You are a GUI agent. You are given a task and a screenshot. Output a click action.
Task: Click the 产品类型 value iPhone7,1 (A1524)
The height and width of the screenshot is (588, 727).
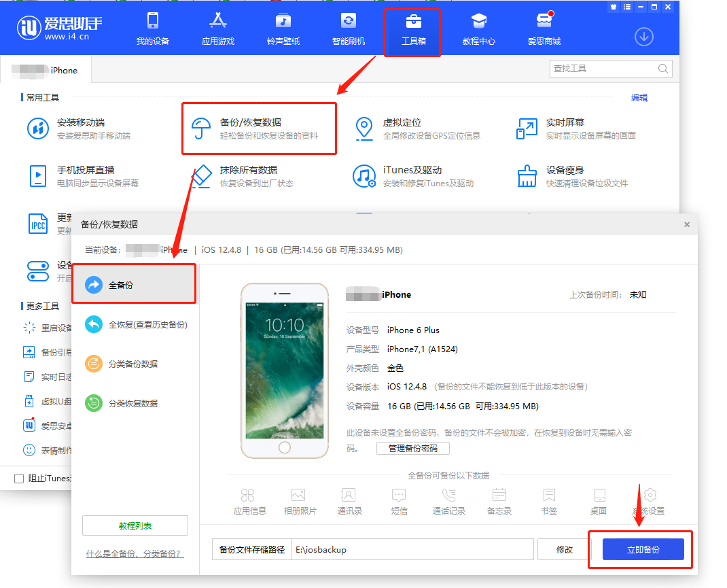point(423,349)
